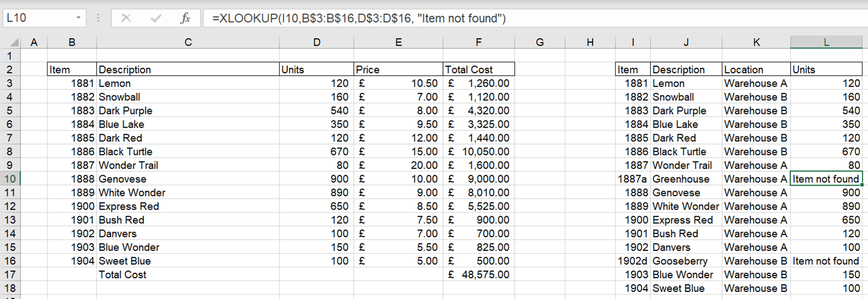The width and height of the screenshot is (868, 299).
Task: Click inside the Name Box showing L10
Action: tap(37, 18)
